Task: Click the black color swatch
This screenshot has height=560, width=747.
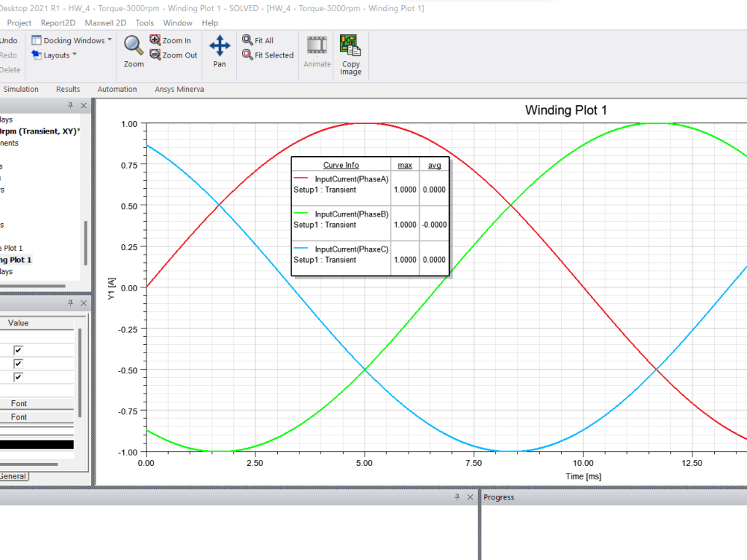Action: coord(37,444)
